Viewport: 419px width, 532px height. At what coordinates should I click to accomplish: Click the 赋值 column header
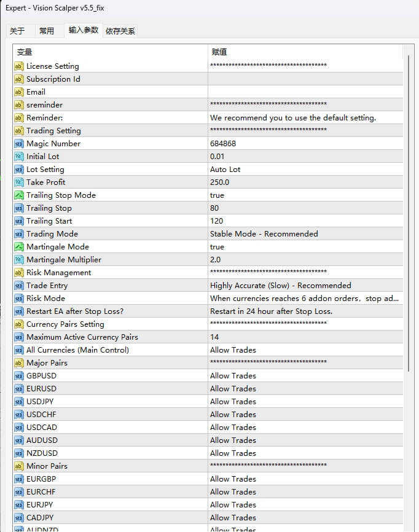click(x=219, y=52)
